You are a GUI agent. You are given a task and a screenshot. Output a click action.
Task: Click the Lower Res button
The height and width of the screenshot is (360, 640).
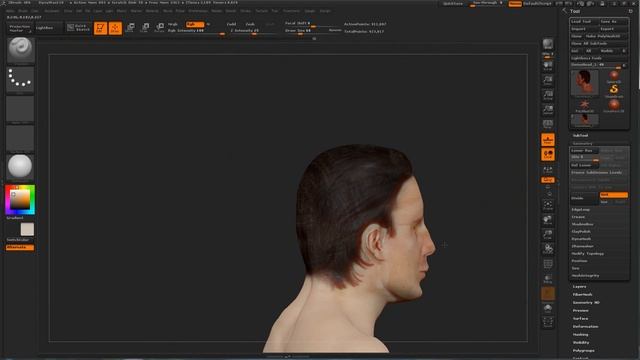pyautogui.click(x=584, y=151)
